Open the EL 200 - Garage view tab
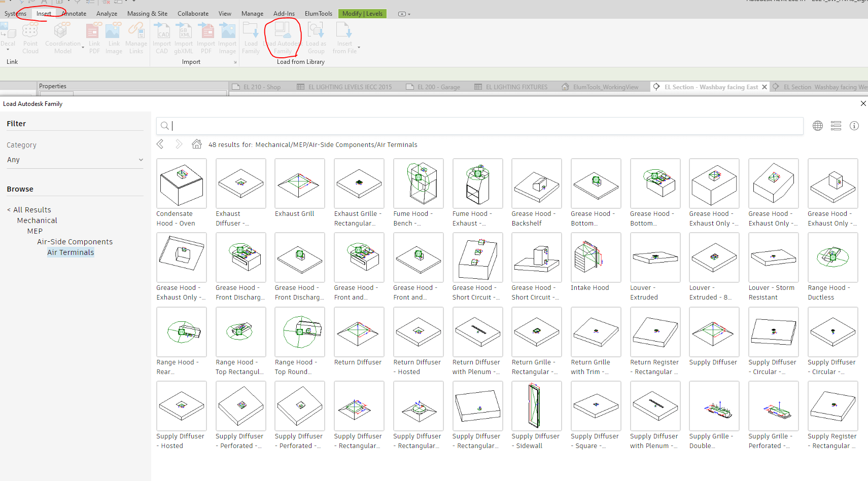This screenshot has height=481, width=868. (439, 86)
